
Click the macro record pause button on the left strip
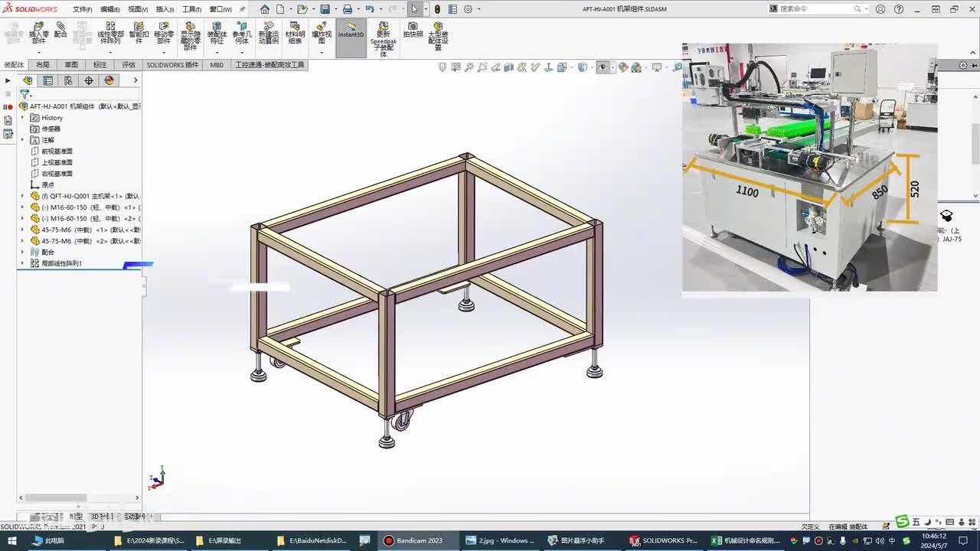pyautogui.click(x=8, y=107)
